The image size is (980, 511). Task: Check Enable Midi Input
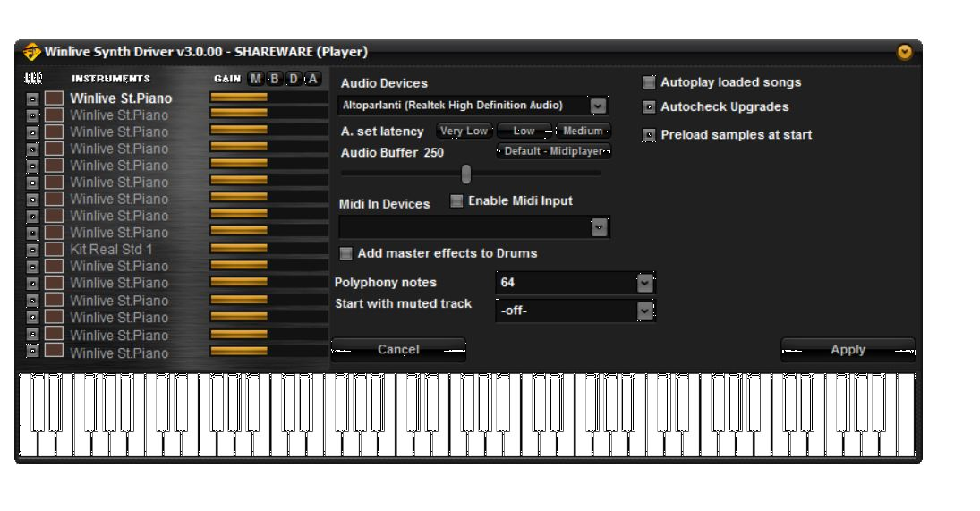pos(456,201)
